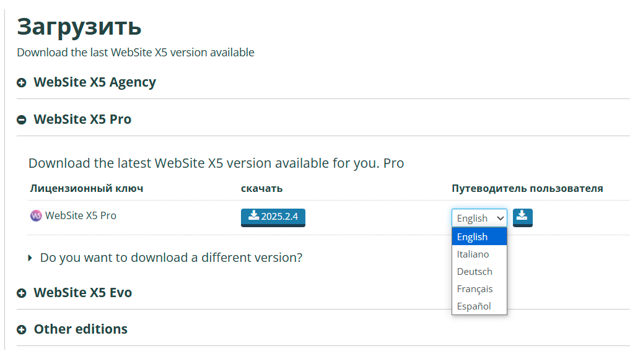Choose Deutsch from the language list
Screen dimensions: 630x364
(479, 271)
